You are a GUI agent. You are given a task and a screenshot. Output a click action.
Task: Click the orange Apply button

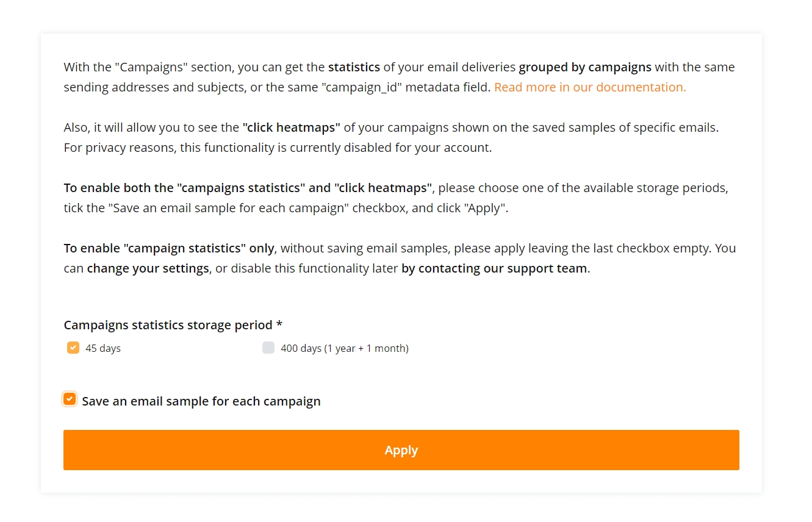click(x=401, y=450)
